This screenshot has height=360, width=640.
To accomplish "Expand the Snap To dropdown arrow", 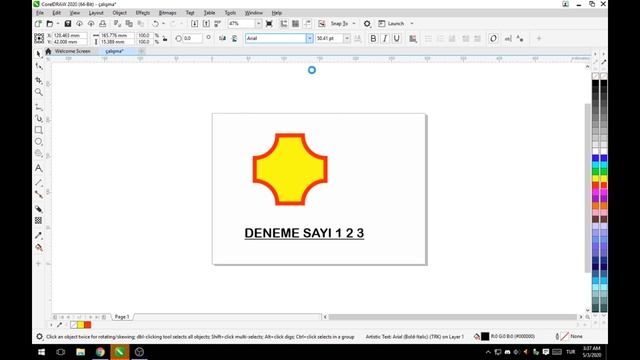I will (354, 24).
